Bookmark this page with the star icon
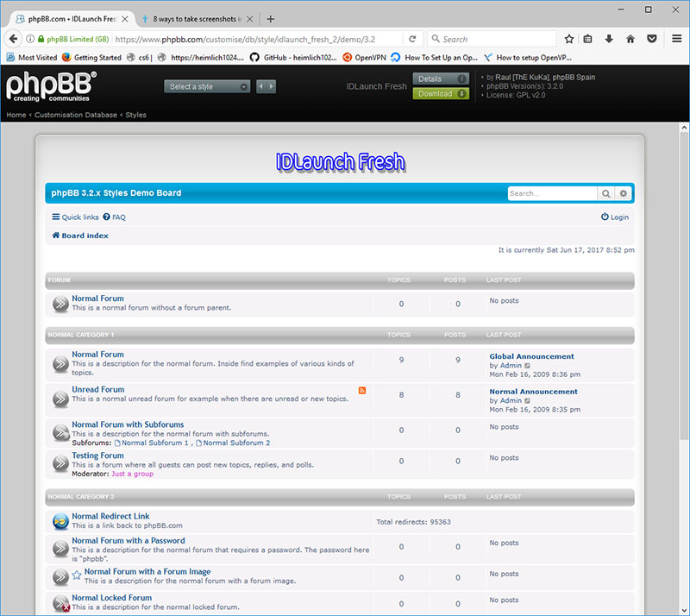This screenshot has height=616, width=690. (569, 39)
